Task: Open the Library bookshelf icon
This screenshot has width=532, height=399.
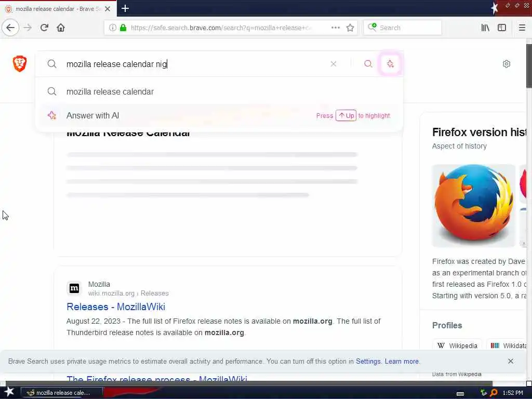Action: click(485, 28)
